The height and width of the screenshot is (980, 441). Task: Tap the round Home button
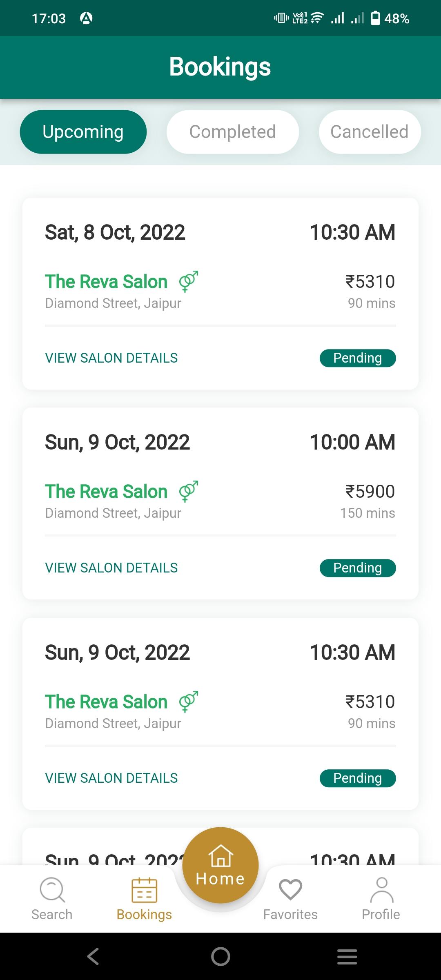coord(220,865)
